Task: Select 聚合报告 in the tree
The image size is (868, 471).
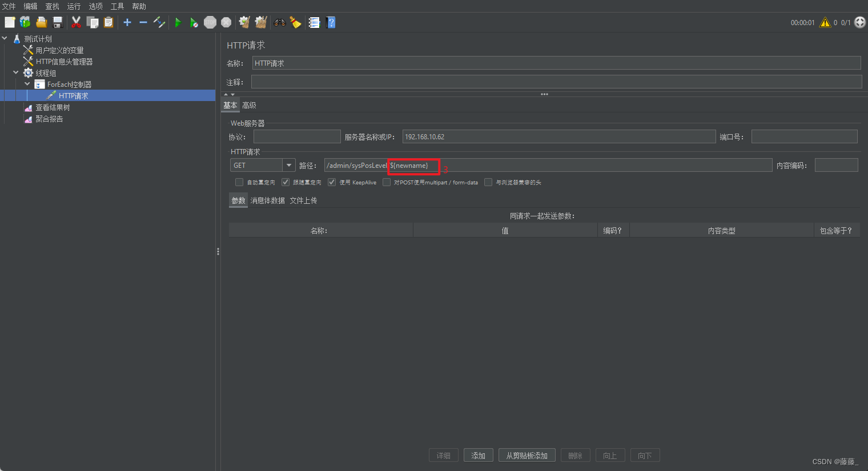Action: [49, 119]
